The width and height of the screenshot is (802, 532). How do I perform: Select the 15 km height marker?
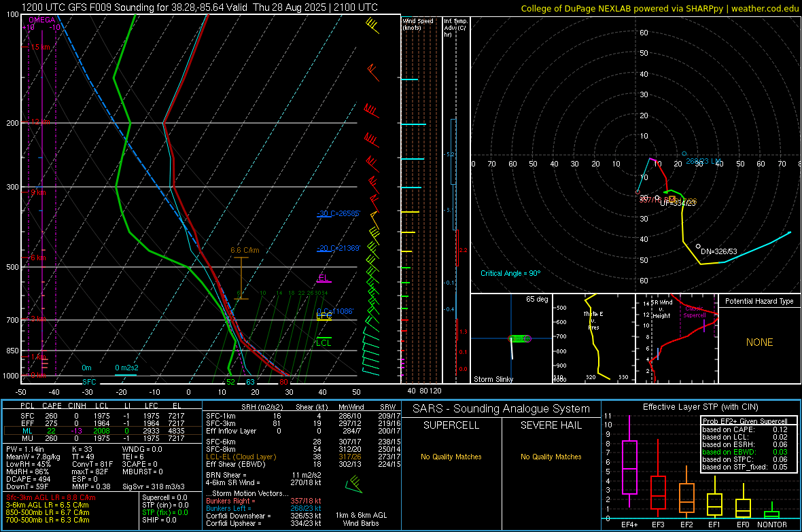pos(40,47)
